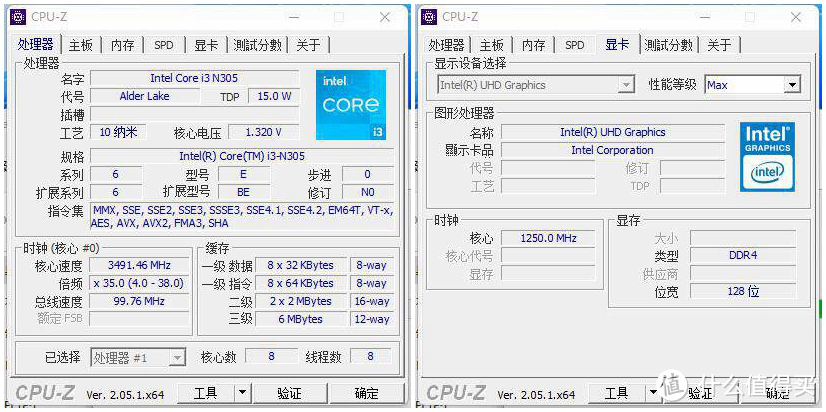Click 确定 button in right window

click(778, 393)
